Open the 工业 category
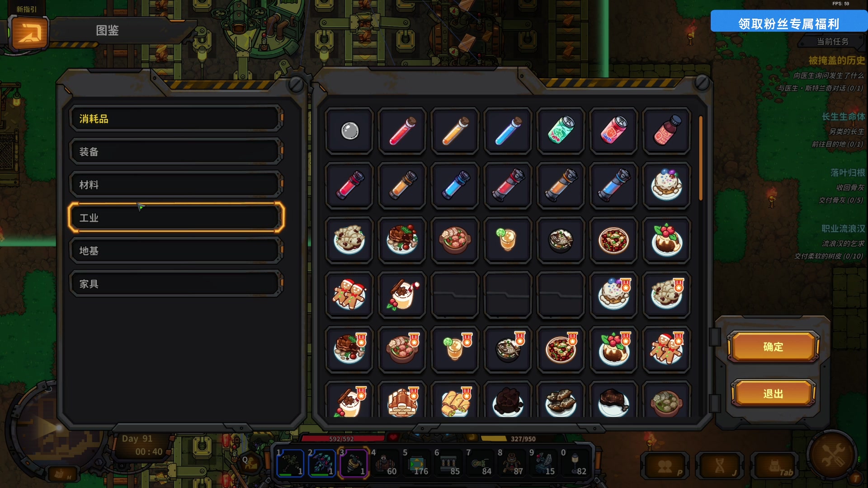 pos(176,218)
